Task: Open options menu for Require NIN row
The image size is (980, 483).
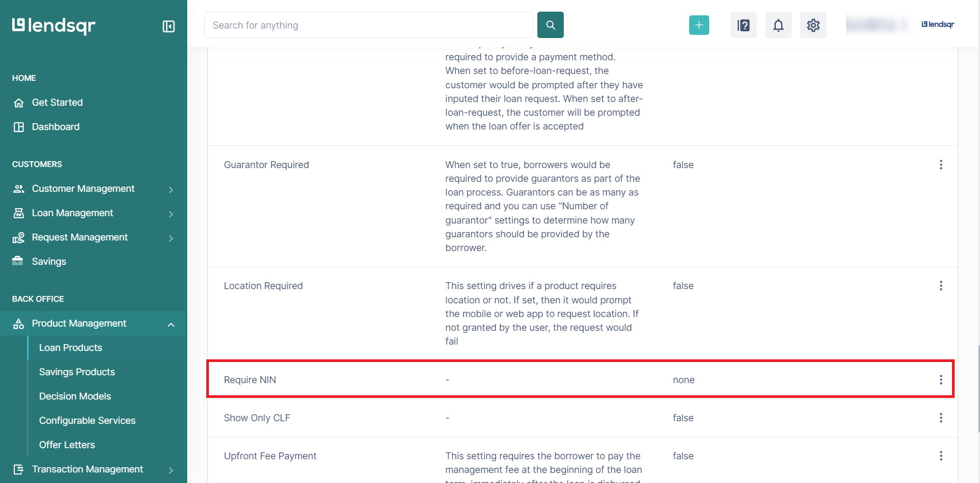Action: click(941, 380)
